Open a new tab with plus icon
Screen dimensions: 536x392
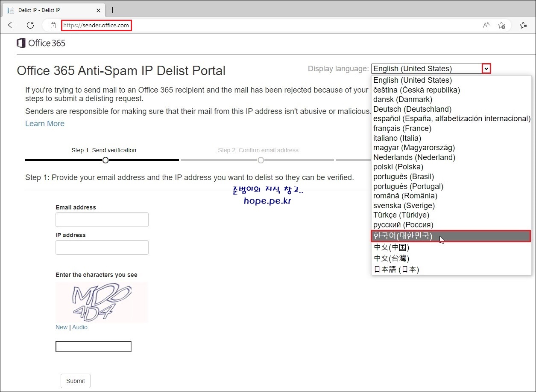(113, 10)
